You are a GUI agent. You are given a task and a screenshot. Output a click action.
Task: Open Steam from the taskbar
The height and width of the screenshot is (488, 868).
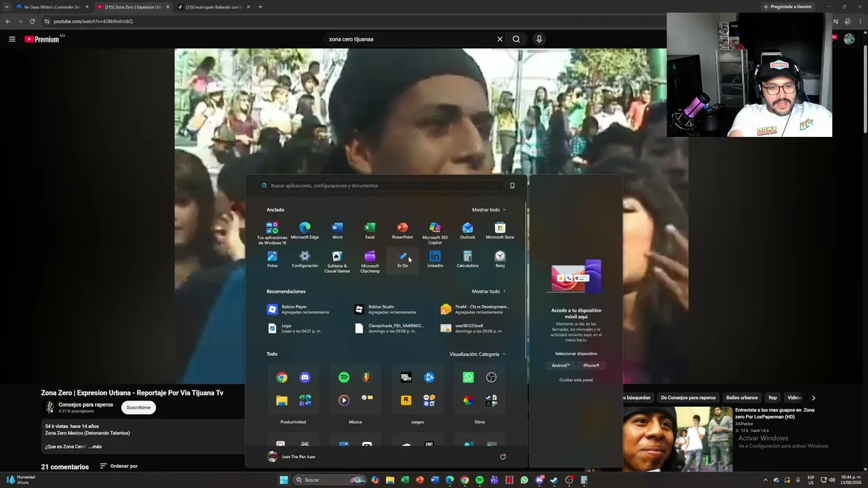point(554,480)
